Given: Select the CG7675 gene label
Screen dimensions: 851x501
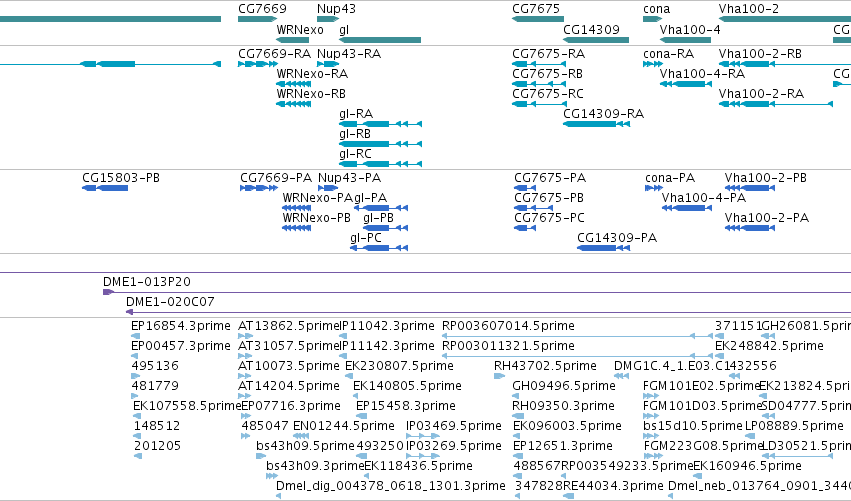Looking at the screenshot, I should pos(536,9).
